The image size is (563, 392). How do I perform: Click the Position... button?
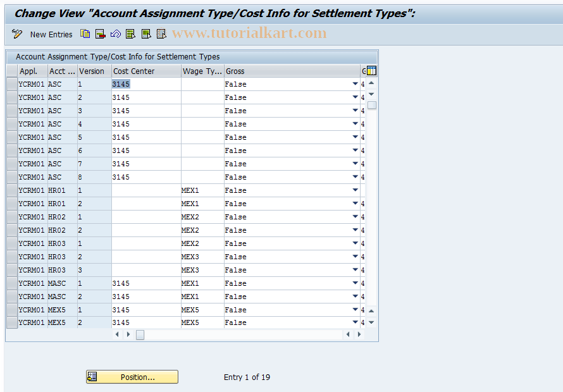132,377
